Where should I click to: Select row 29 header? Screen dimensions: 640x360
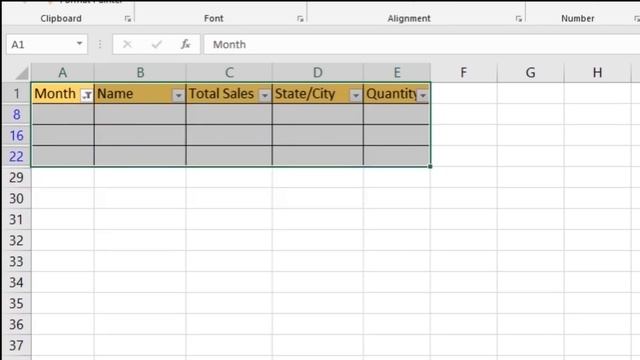pos(16,177)
